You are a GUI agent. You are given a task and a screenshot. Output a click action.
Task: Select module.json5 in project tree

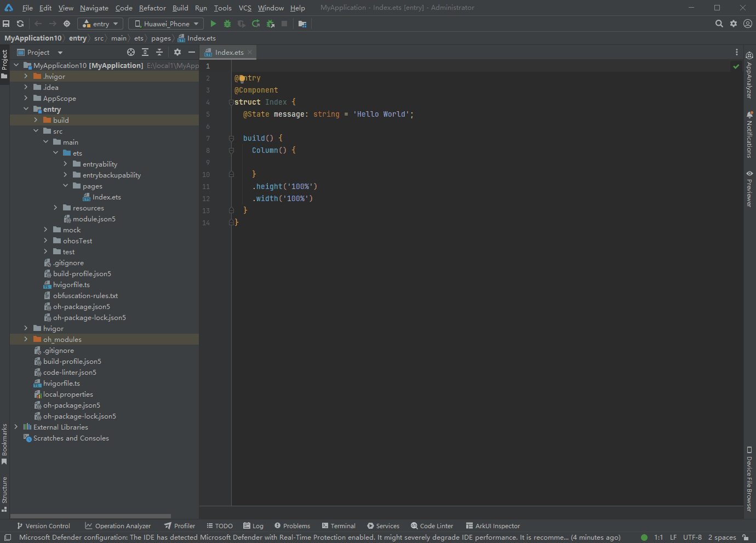(x=94, y=219)
